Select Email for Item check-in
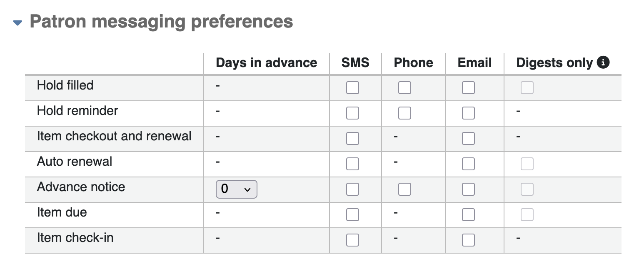This screenshot has width=644, height=264. click(468, 240)
